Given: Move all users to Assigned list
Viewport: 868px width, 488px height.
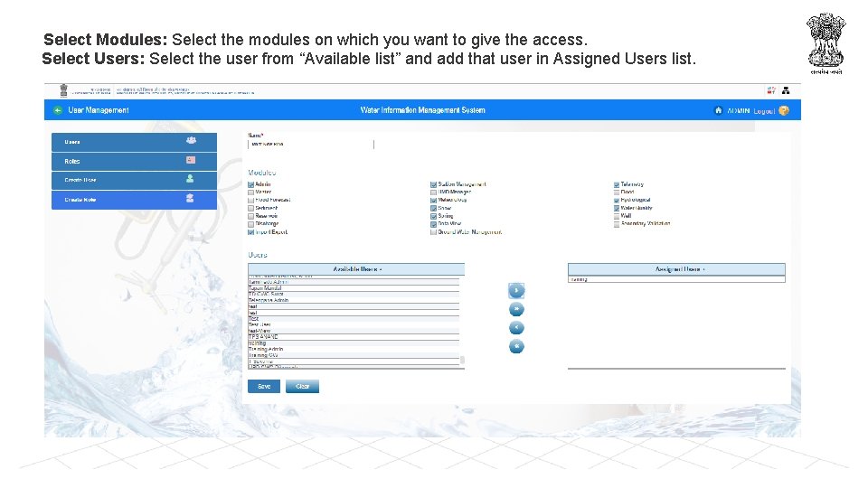Looking at the screenshot, I should [516, 309].
